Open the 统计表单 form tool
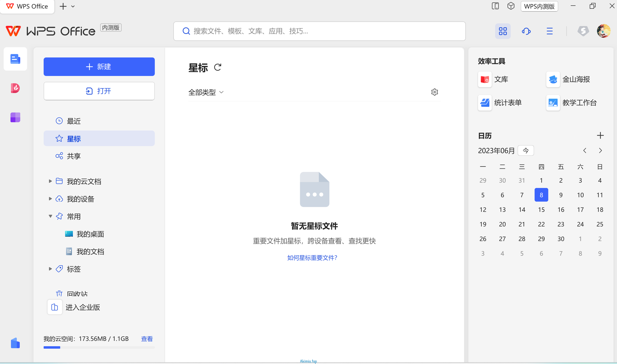Screen dimensions: 617x364 click(500, 103)
